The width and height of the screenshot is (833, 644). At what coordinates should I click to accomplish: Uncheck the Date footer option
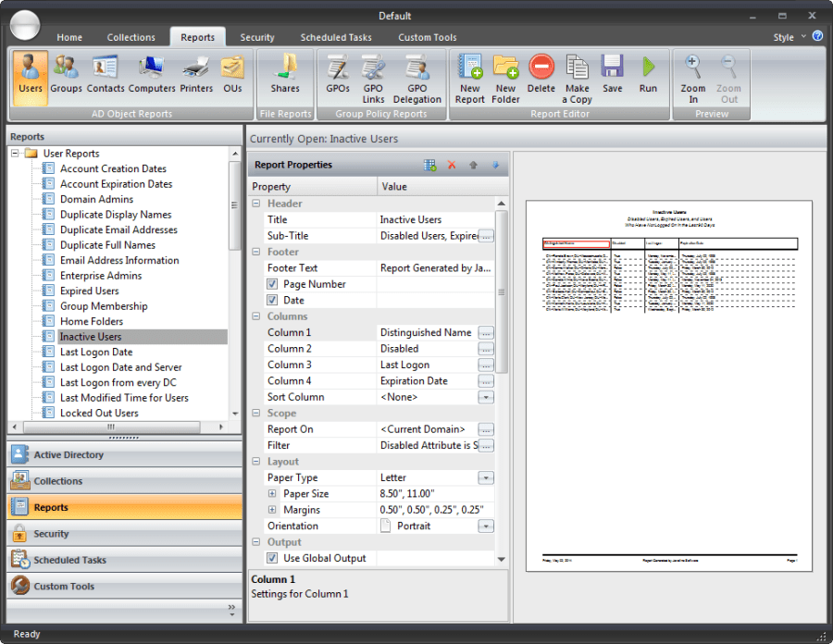272,300
